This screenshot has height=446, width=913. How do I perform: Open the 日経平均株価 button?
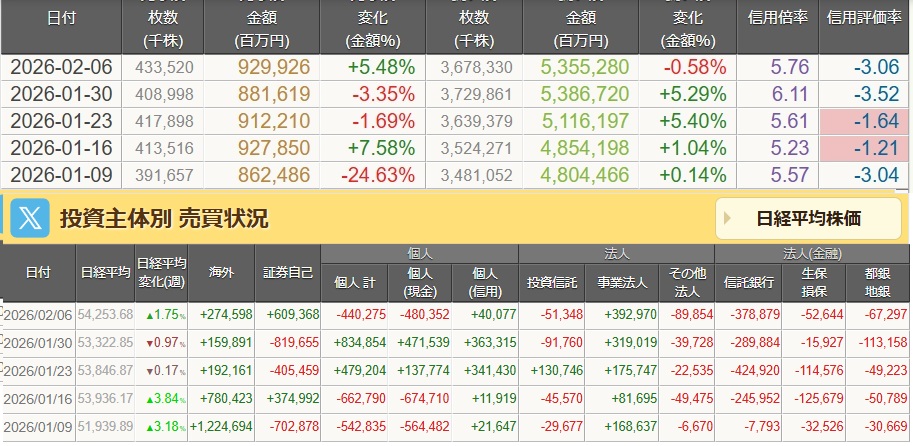[808, 218]
